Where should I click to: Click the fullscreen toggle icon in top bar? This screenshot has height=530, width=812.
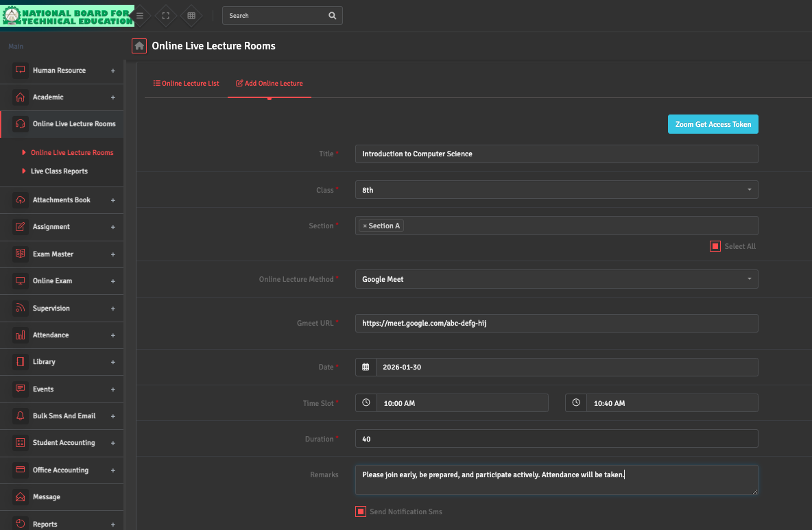click(x=165, y=16)
